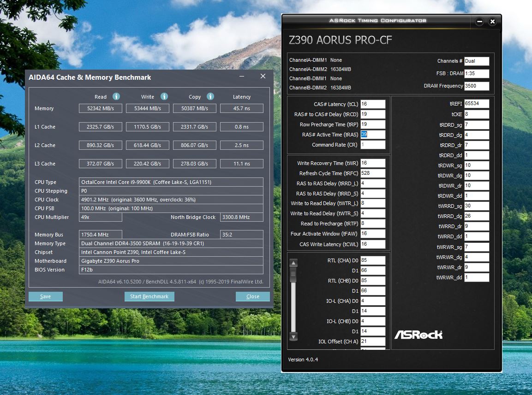The height and width of the screenshot is (395, 532).
Task: Click the Read info icon in AIDA64
Action: [116, 96]
